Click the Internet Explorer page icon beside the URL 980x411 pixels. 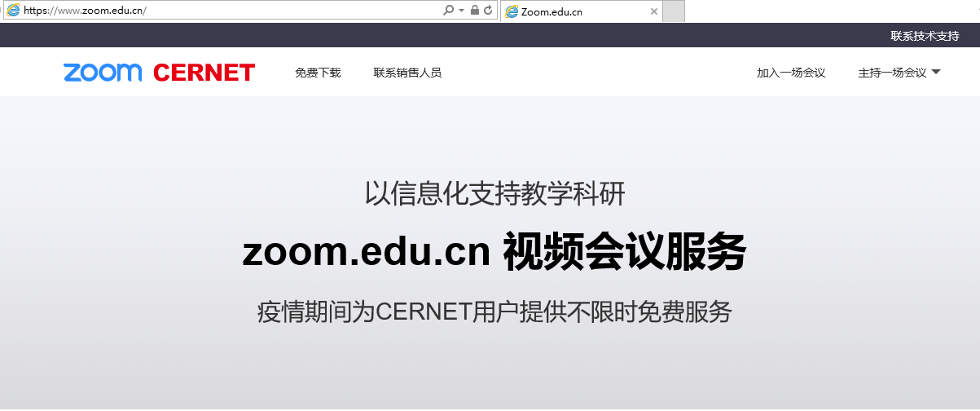(13, 11)
